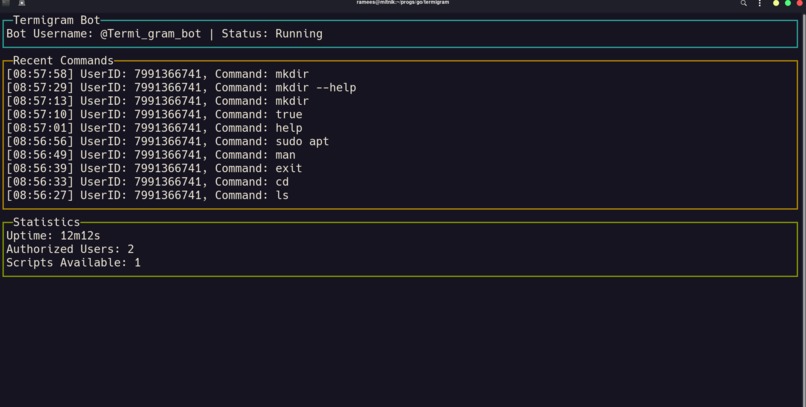Viewport: 806px width, 407px height.
Task: Select the Statistics panel title
Action: coord(46,222)
